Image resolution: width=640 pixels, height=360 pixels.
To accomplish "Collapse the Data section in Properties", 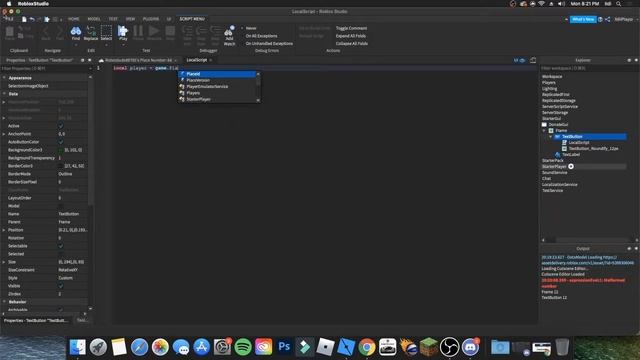I will pyautogui.click(x=4, y=94).
